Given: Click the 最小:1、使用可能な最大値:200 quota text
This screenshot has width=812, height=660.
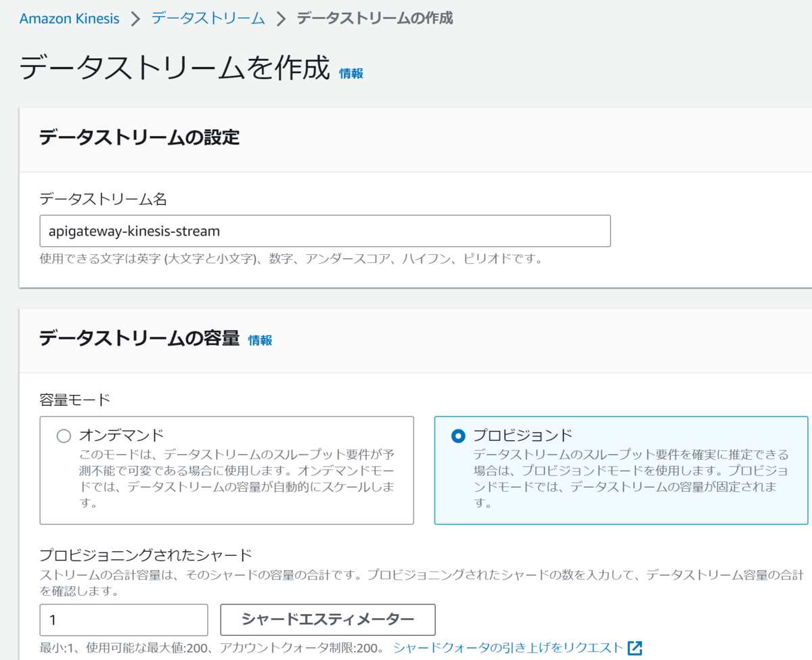Looking at the screenshot, I should [x=211, y=648].
